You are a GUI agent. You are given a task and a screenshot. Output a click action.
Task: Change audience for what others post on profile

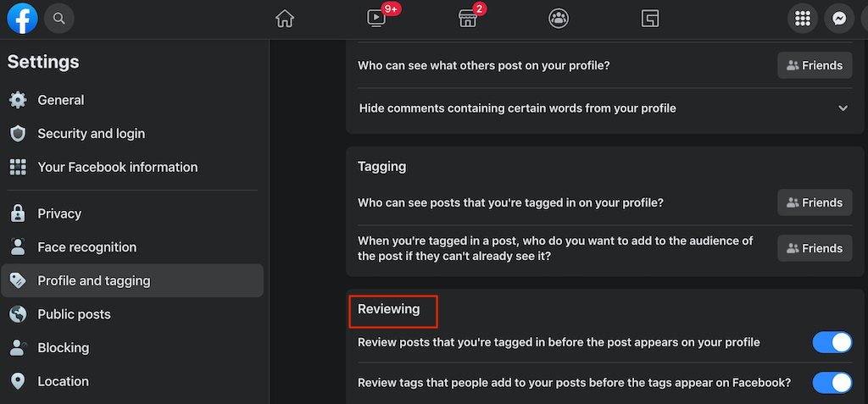[x=815, y=65]
